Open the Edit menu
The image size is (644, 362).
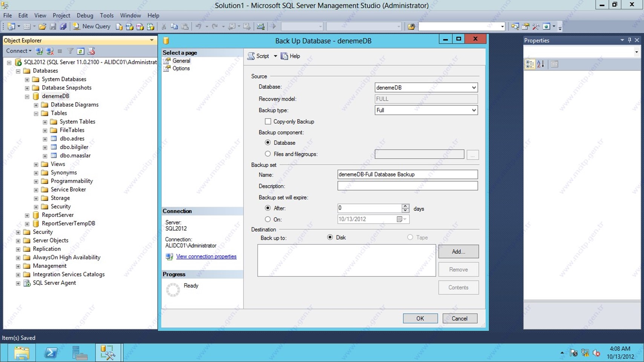(x=23, y=15)
